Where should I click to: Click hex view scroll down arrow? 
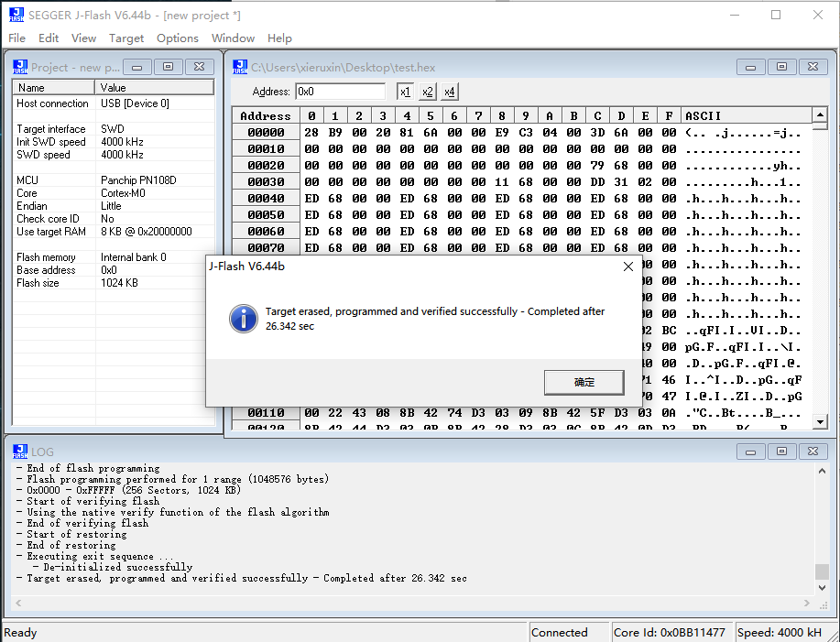(x=820, y=422)
